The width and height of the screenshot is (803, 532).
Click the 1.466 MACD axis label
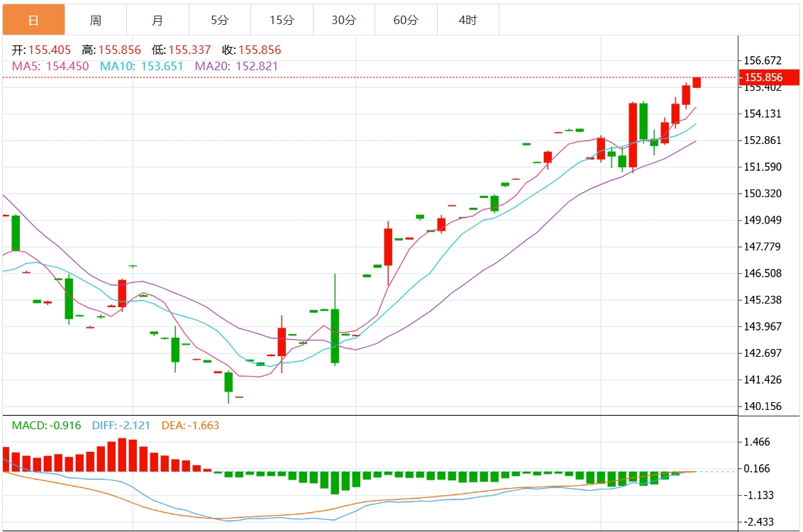tap(758, 442)
